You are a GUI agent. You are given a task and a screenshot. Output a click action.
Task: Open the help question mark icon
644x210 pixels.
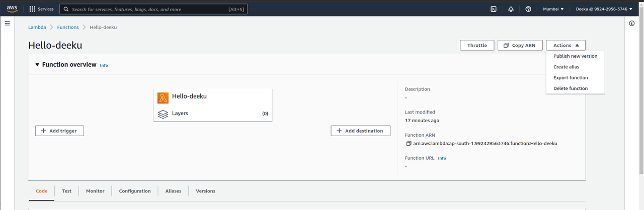(x=528, y=9)
